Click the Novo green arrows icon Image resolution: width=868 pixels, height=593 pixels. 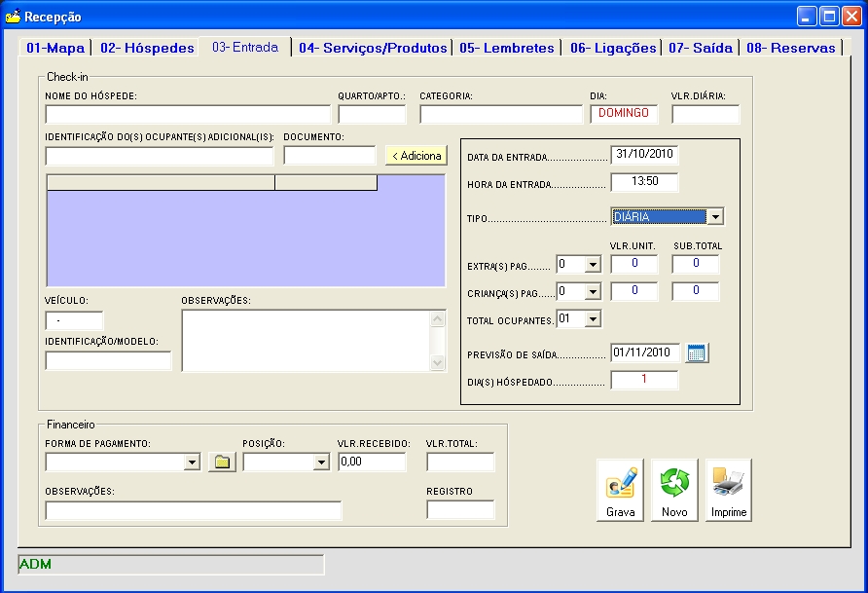point(674,490)
